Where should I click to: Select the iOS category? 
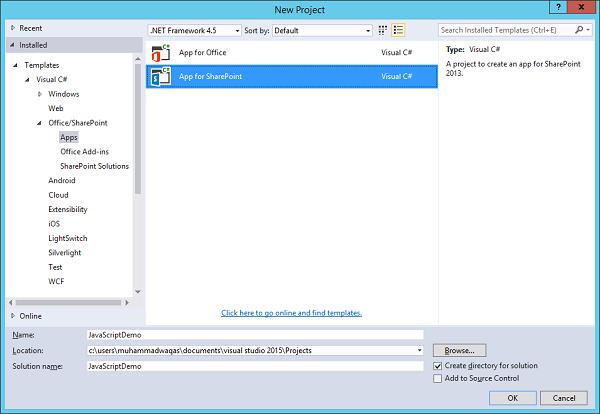pyautogui.click(x=54, y=224)
